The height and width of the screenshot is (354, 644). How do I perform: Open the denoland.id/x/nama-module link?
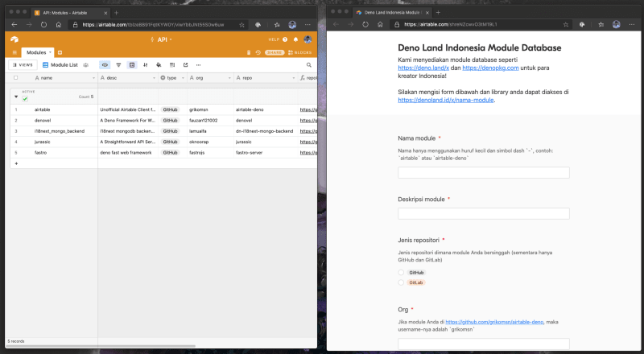pyautogui.click(x=446, y=100)
